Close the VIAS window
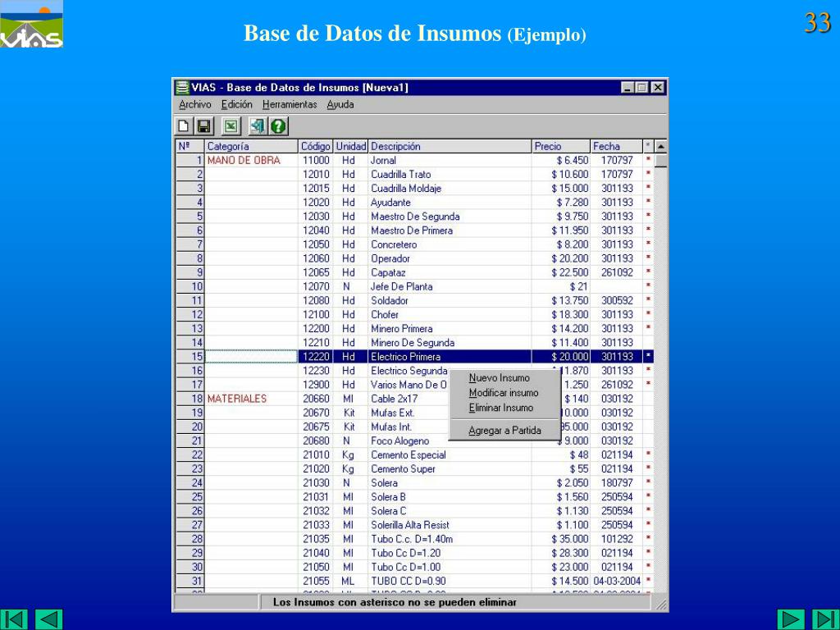 [658, 87]
